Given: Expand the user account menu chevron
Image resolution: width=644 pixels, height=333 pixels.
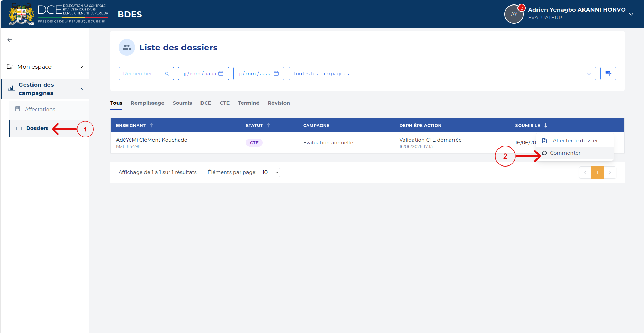Looking at the screenshot, I should tap(631, 15).
